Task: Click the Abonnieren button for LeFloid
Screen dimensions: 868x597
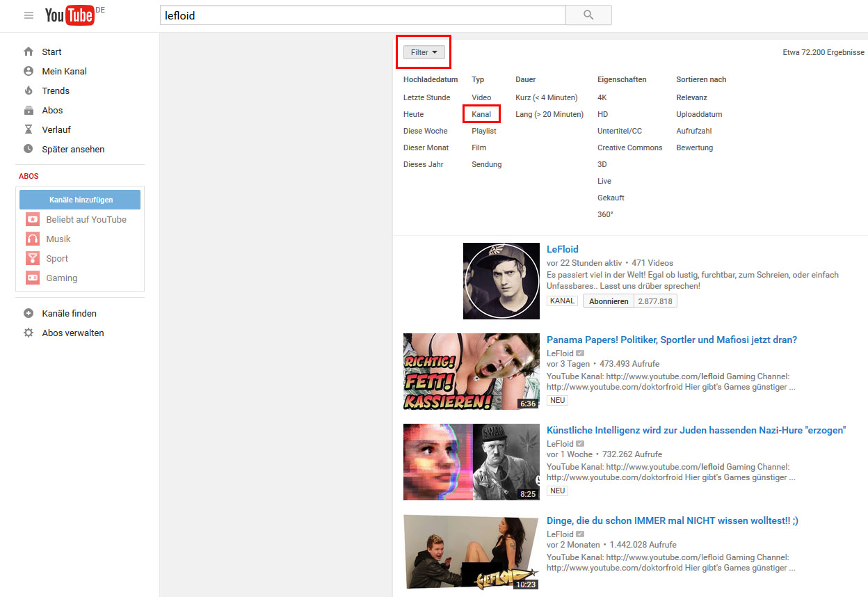Action: click(x=608, y=301)
